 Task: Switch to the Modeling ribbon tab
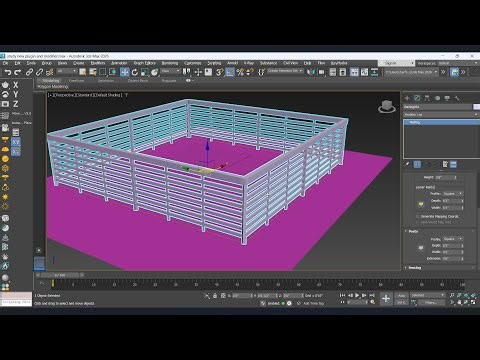(51, 81)
